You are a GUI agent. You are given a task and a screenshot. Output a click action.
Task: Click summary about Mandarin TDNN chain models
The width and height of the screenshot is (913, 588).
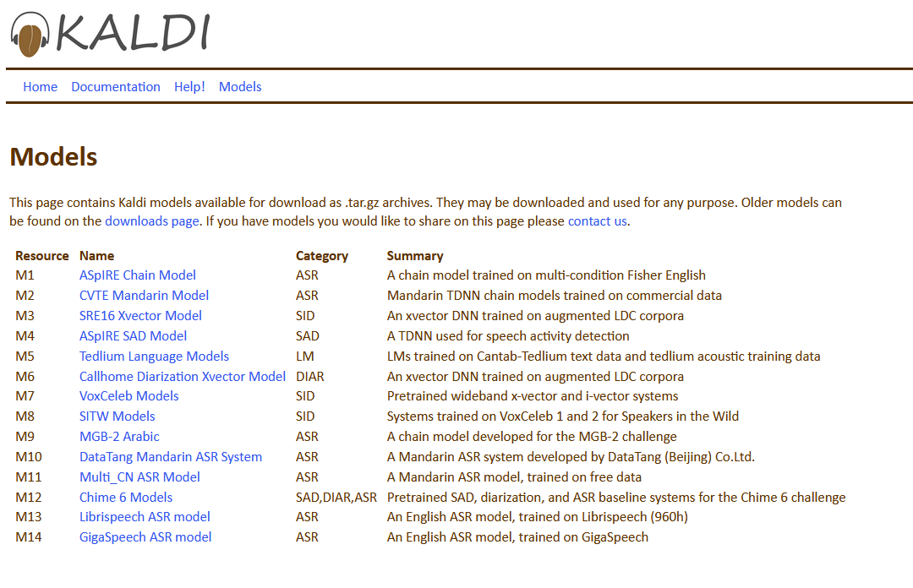click(555, 295)
